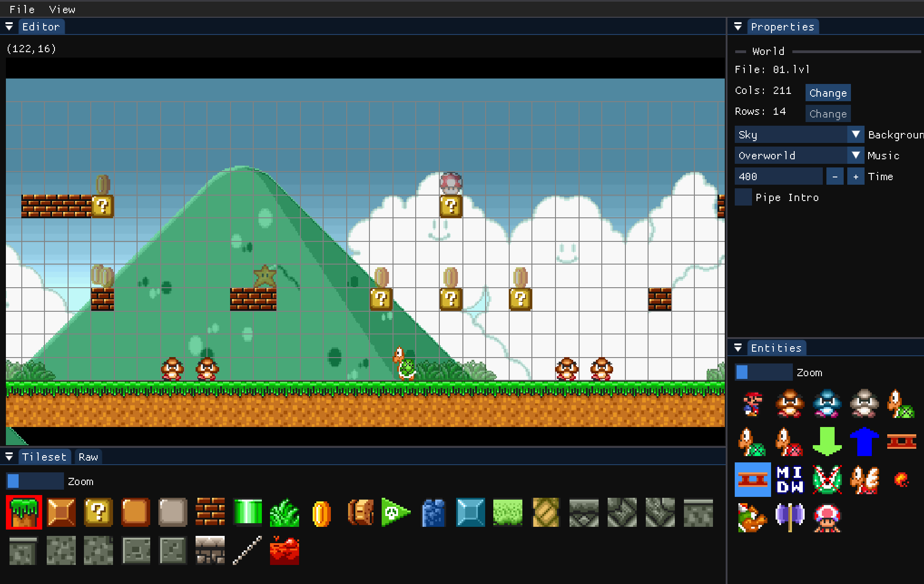Switch to the Tileset tab

[x=44, y=457]
